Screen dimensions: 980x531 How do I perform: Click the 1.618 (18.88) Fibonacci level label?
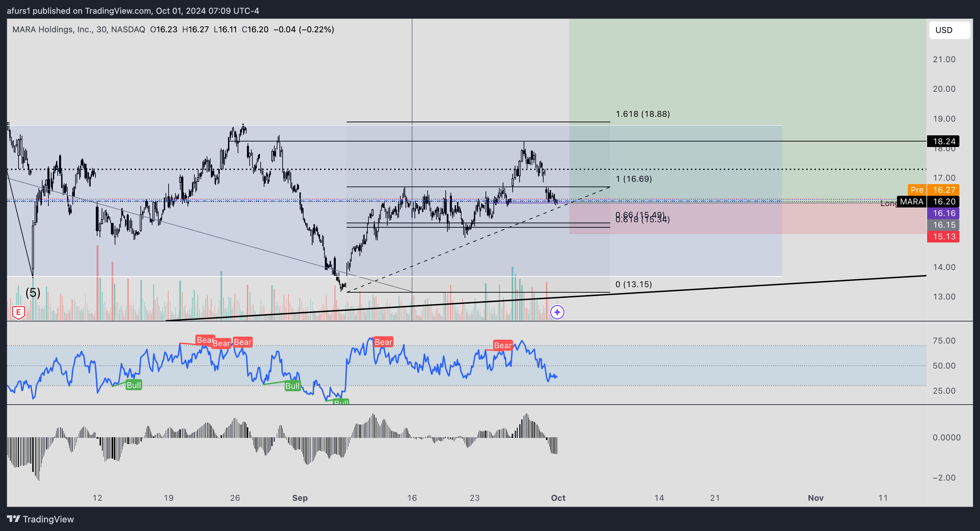click(x=642, y=114)
